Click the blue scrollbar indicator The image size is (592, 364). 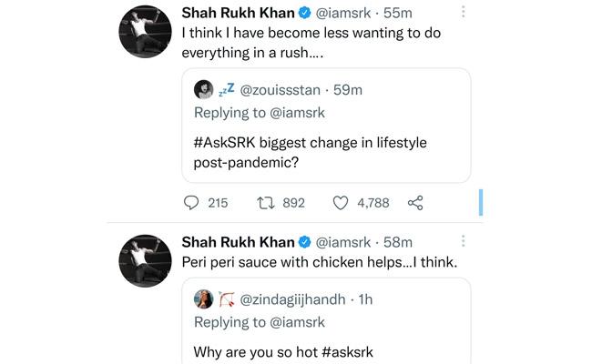[481, 203]
